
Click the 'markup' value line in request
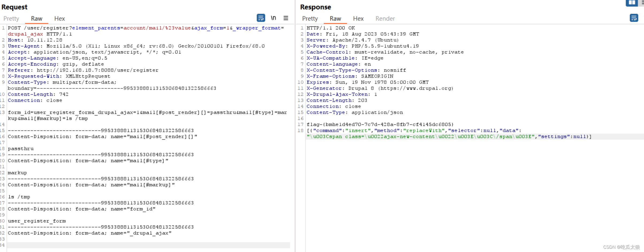pyautogui.click(x=17, y=173)
